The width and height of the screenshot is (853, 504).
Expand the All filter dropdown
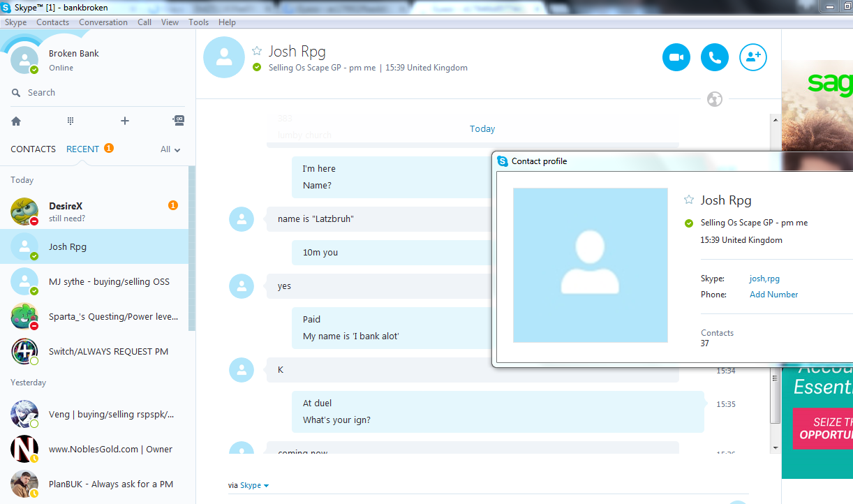coord(170,149)
